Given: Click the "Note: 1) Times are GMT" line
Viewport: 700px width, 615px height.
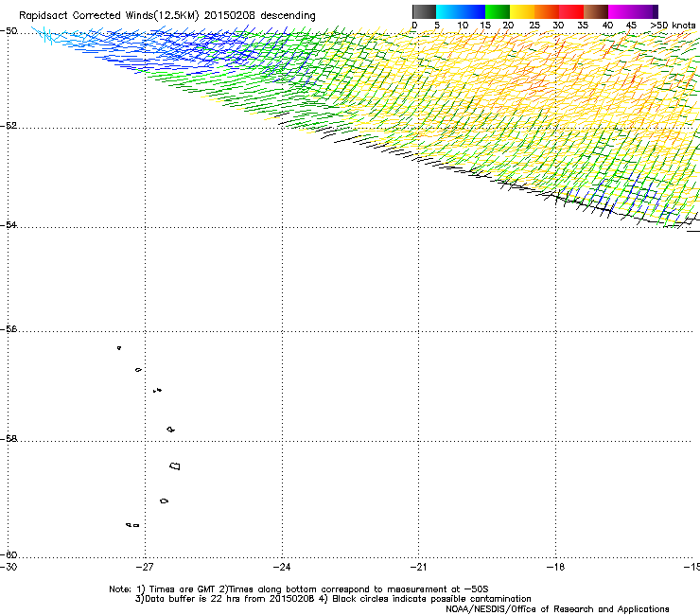Looking at the screenshot, I should click(x=299, y=589).
